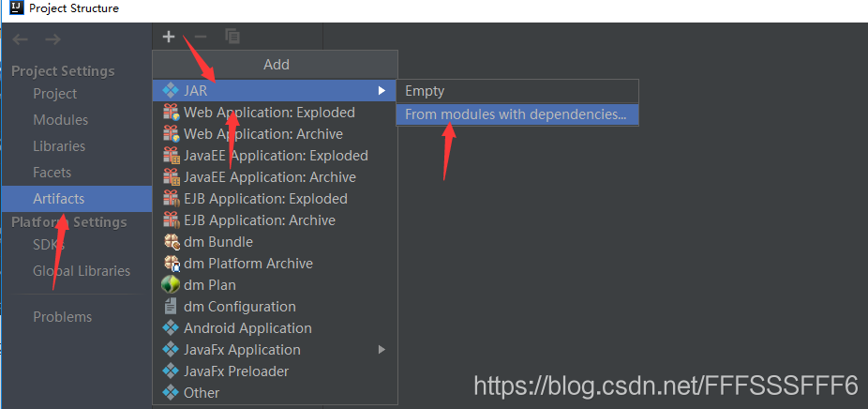
Task: Open Global Libraries settings page
Action: [x=82, y=270]
